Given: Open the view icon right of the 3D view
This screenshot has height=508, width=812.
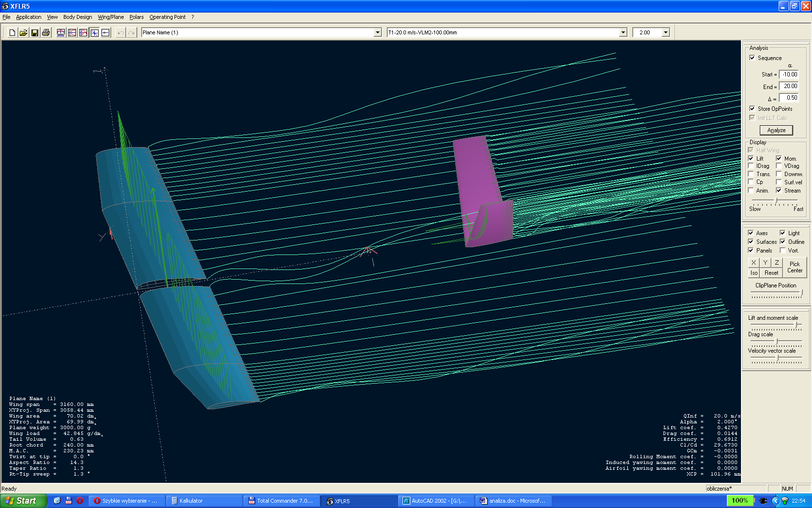Looking at the screenshot, I should (105, 32).
